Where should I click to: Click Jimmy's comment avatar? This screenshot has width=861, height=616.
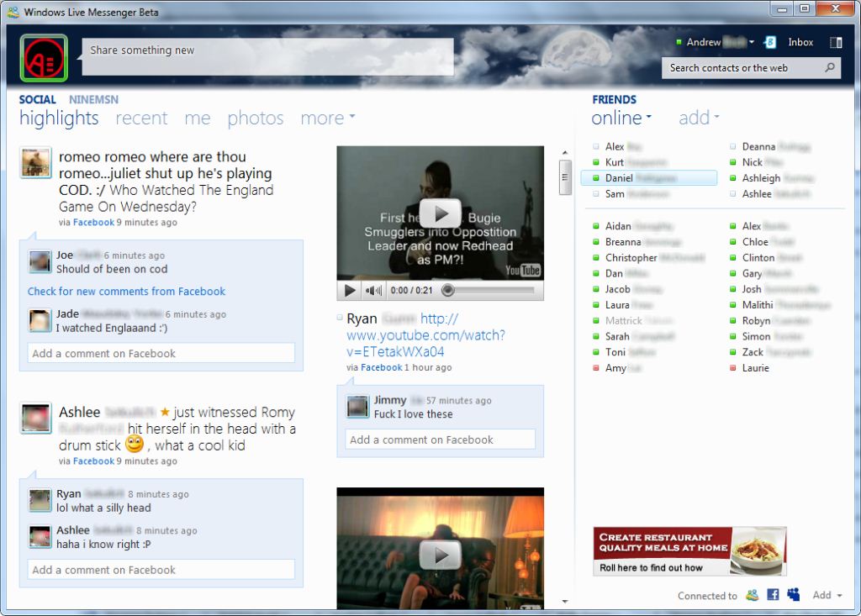pyautogui.click(x=357, y=407)
